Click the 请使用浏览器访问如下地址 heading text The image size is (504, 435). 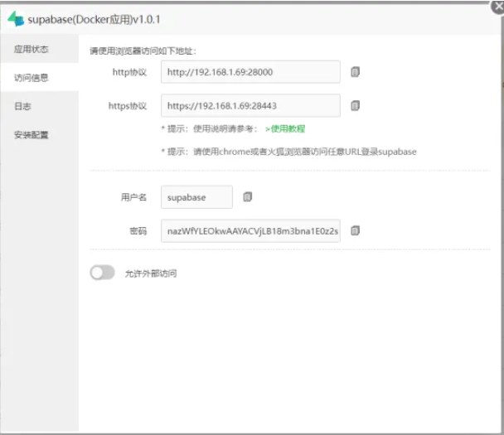(143, 51)
